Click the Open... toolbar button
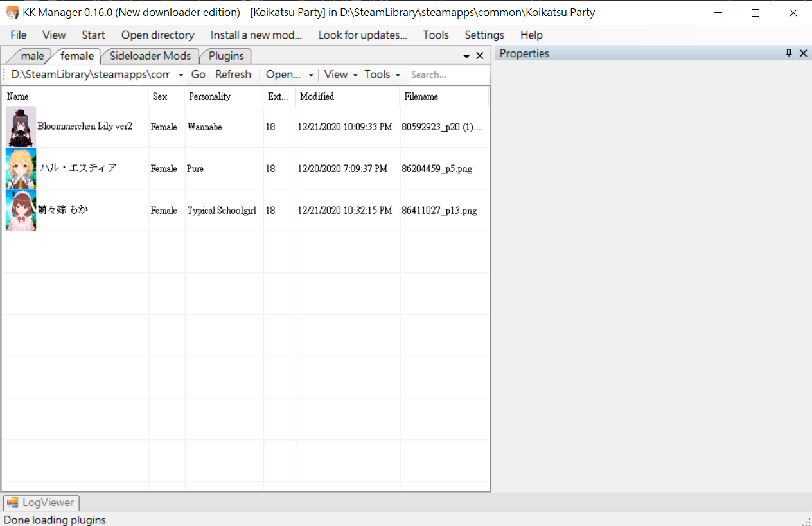This screenshot has height=526, width=812. point(283,75)
